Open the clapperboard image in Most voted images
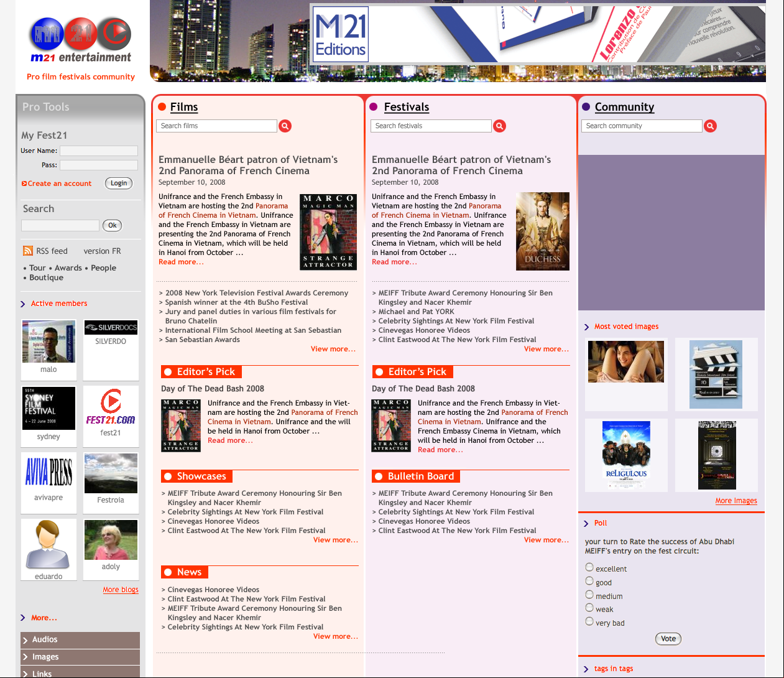 point(716,374)
